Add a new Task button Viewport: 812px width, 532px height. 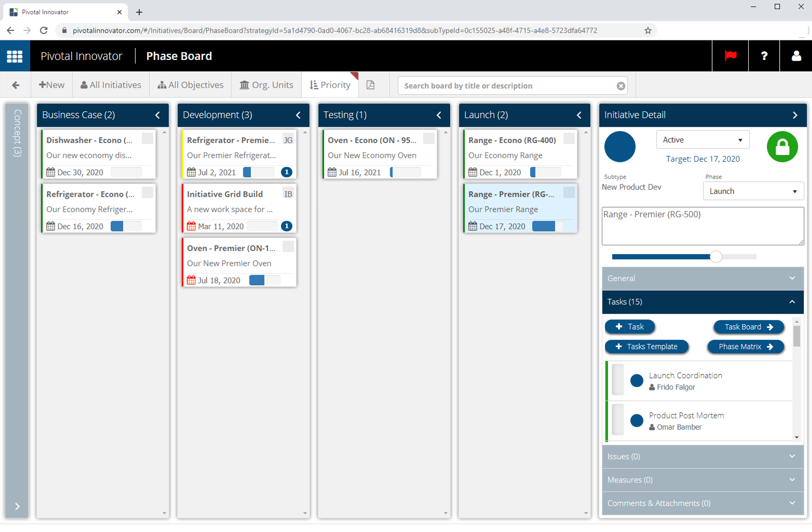pos(629,327)
